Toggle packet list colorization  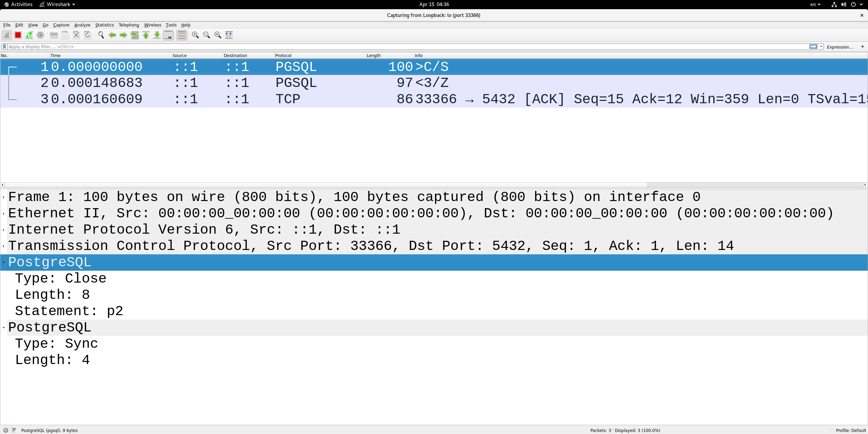(x=182, y=35)
